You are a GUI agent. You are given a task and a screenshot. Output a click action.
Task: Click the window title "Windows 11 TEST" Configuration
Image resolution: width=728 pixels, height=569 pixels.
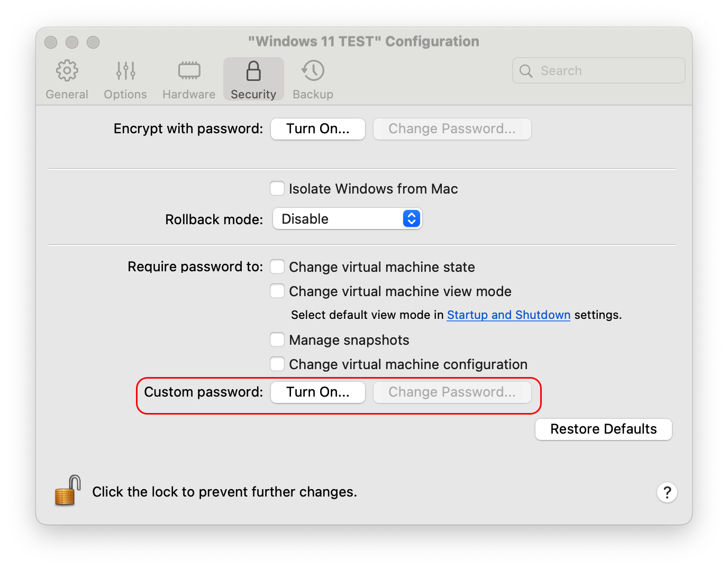coord(363,41)
